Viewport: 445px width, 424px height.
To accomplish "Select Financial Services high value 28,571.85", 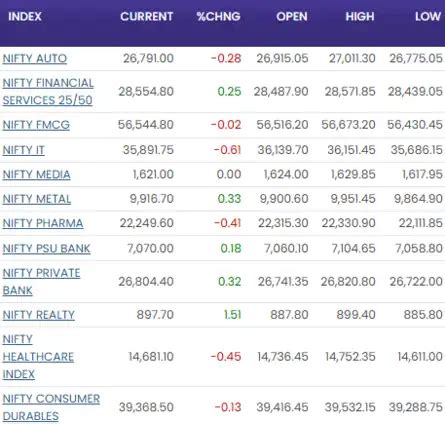I will coord(350,91).
